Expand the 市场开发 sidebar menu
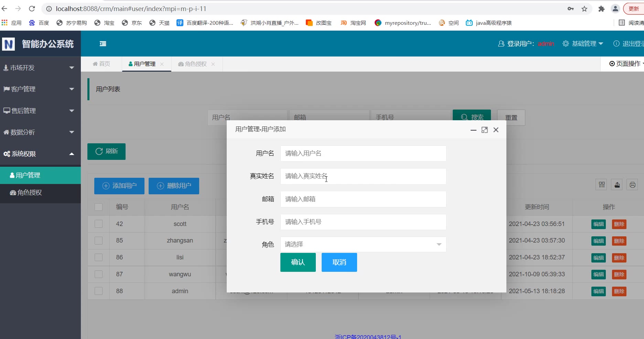644x339 pixels. [40, 68]
